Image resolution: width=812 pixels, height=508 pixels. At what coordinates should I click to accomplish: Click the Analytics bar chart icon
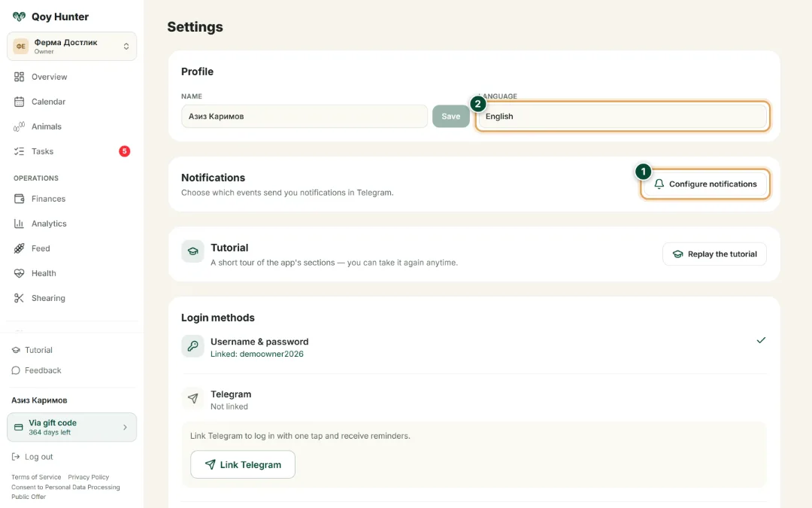click(19, 224)
